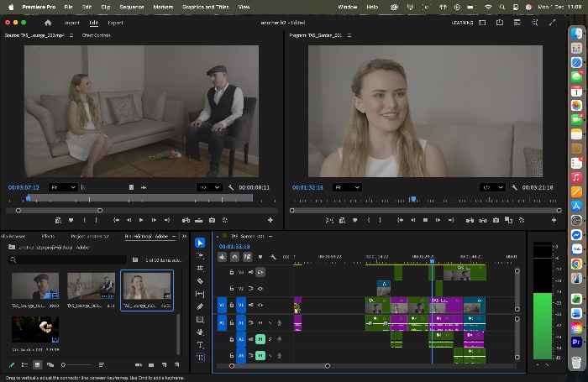This screenshot has width=588, height=382.
Task: Step forward one frame in Program monitor
Action: point(438,221)
